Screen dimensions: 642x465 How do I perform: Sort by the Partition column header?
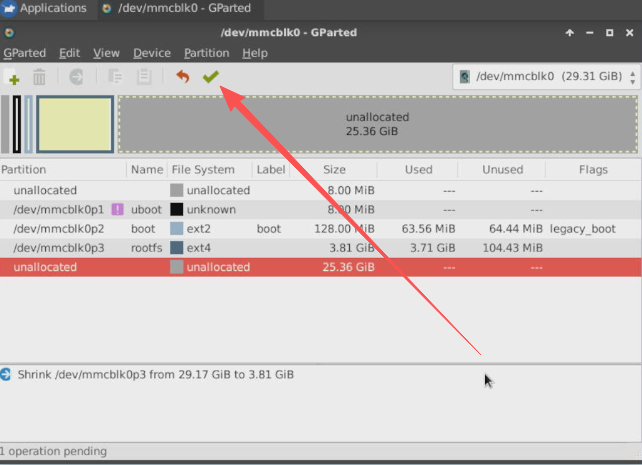(x=63, y=169)
